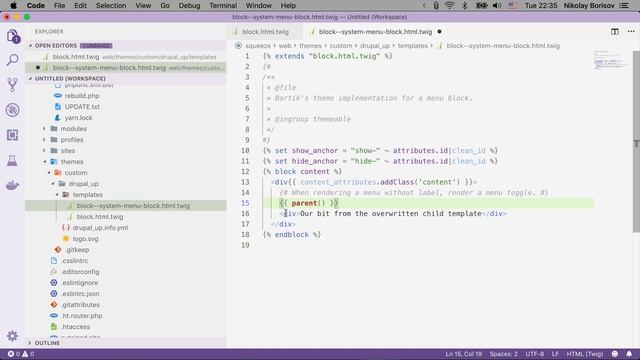This screenshot has height=360, width=640.
Task: Click the split editor right icon
Action: [615, 31]
